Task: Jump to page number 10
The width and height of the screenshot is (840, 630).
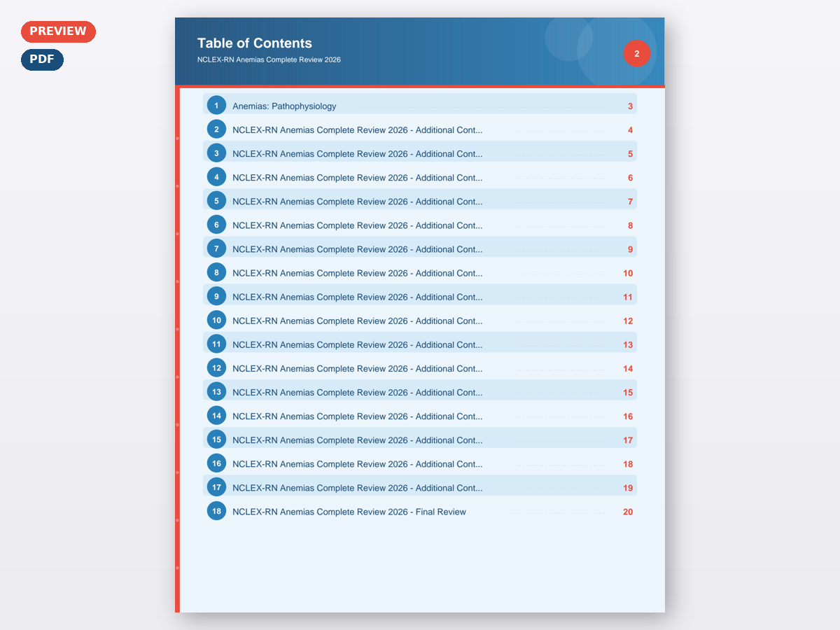Action: coord(628,273)
